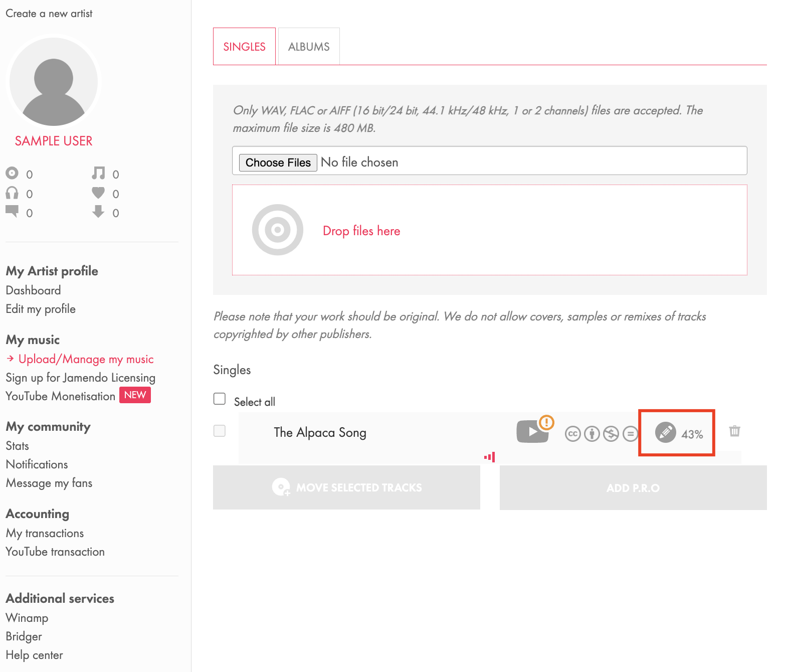Click the attribution person license icon
Viewport: 787px width, 672px height.
click(x=592, y=434)
